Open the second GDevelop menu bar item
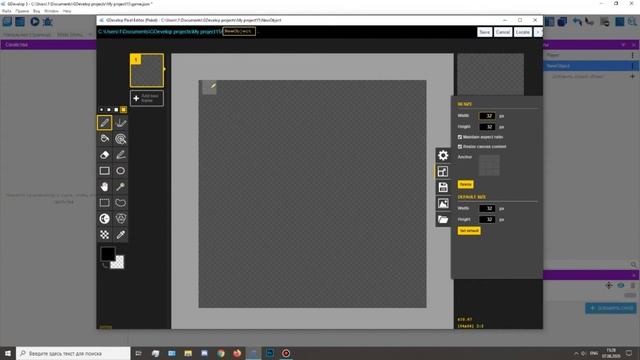Image resolution: width=640 pixels, height=360 pixels. click(22, 11)
